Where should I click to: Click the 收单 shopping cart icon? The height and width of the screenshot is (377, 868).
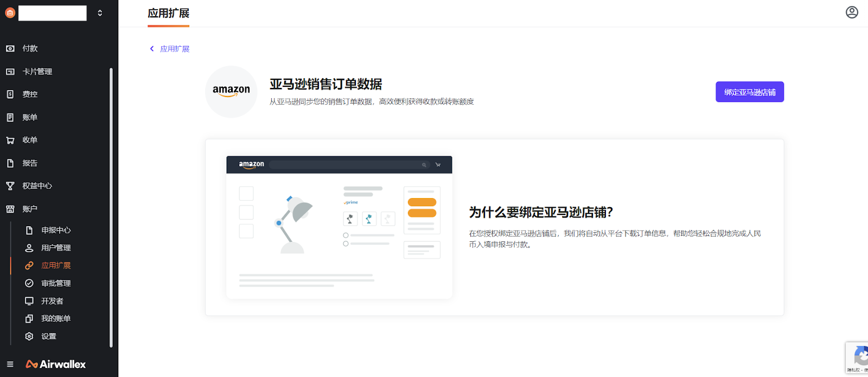pos(10,140)
